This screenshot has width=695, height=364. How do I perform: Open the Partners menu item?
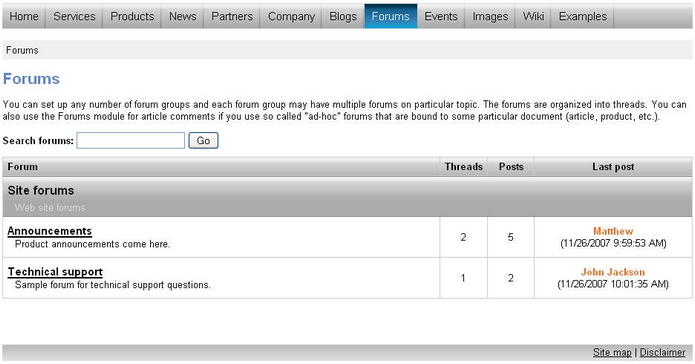click(232, 16)
